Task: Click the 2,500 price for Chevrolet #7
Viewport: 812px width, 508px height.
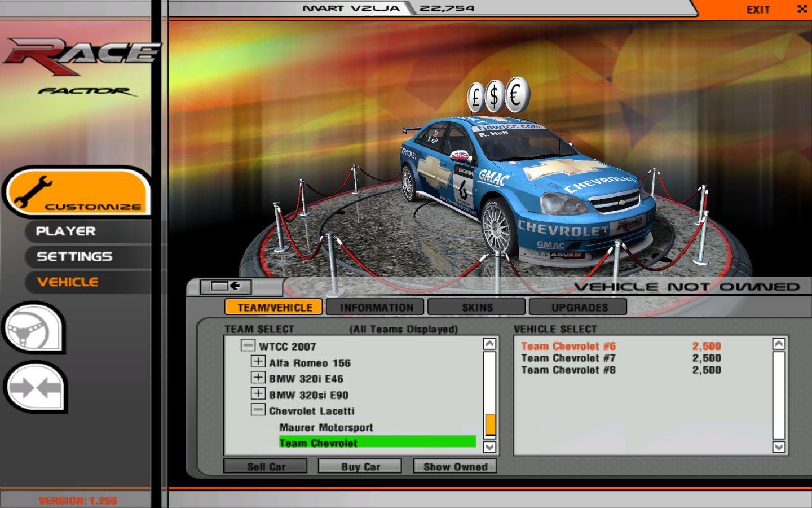Action: (x=707, y=358)
